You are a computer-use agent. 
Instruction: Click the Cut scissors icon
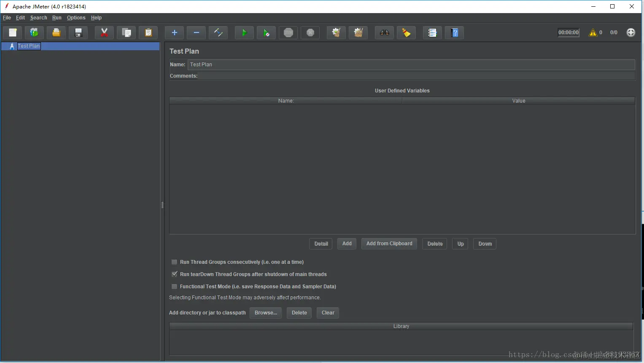pos(104,33)
